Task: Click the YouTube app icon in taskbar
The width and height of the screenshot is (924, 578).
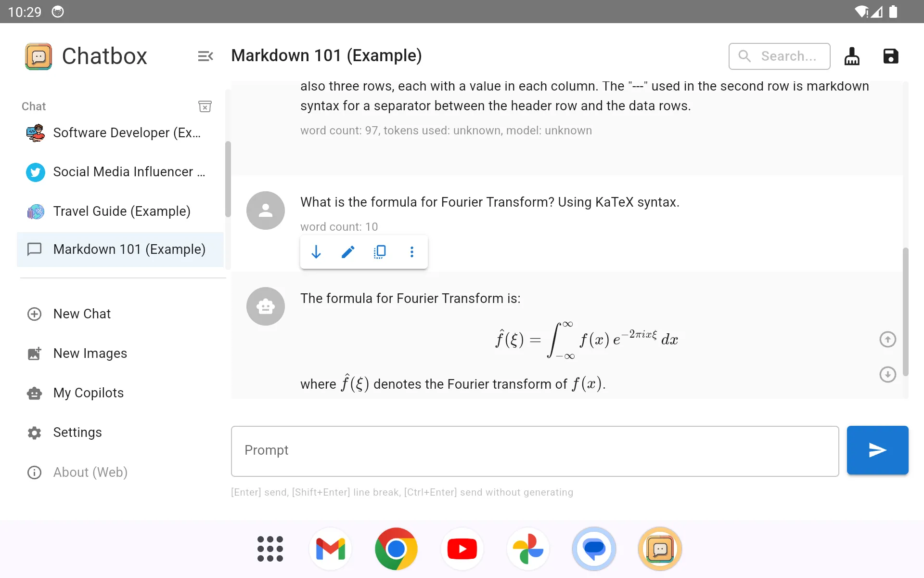Action: (462, 549)
